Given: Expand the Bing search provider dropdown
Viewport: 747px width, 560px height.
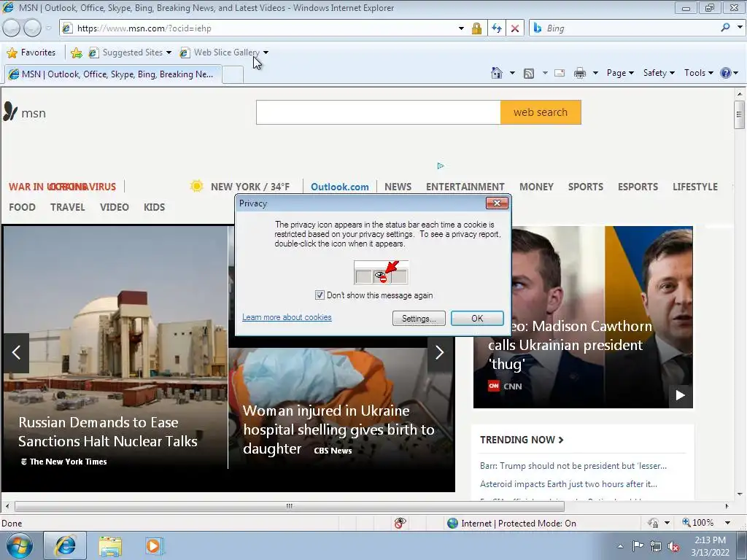Looking at the screenshot, I should [740, 28].
